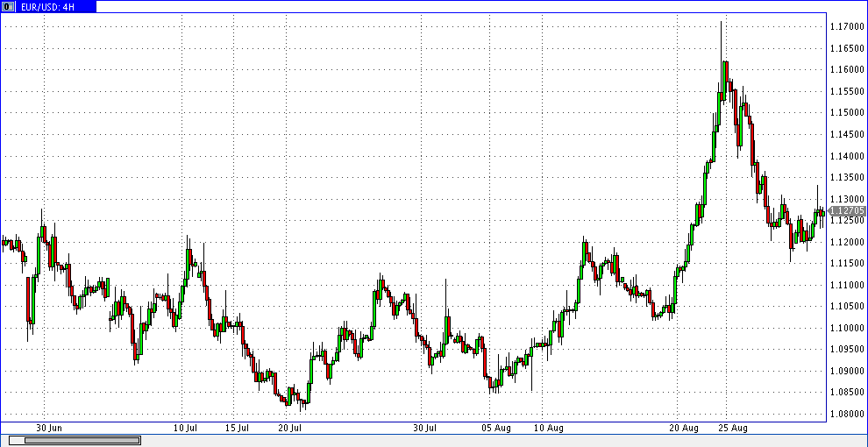Screen dimensions: 868x447
Task: Click the 1.11000 price axis label
Action: coord(847,285)
